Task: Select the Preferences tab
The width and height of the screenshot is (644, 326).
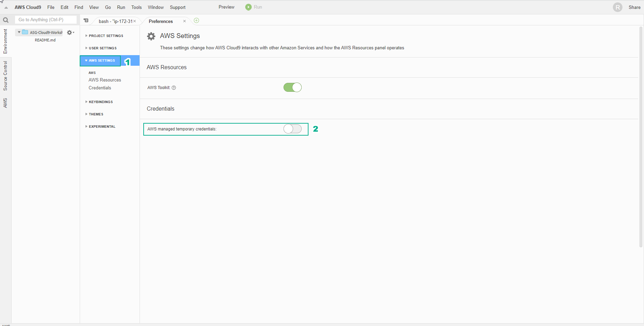Action: [x=161, y=21]
